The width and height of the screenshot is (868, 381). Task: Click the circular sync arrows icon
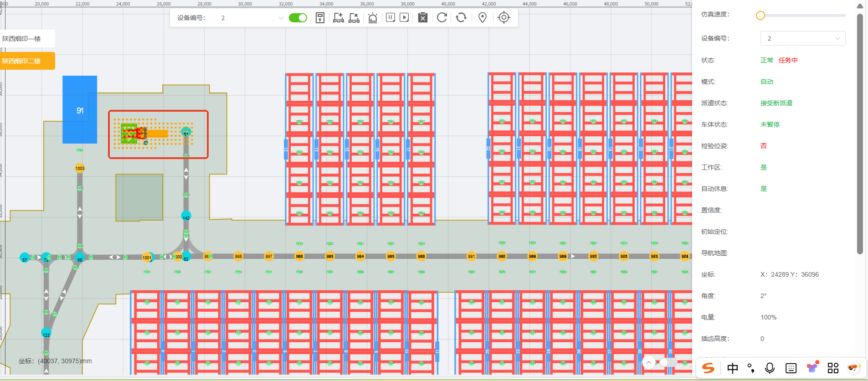click(461, 18)
